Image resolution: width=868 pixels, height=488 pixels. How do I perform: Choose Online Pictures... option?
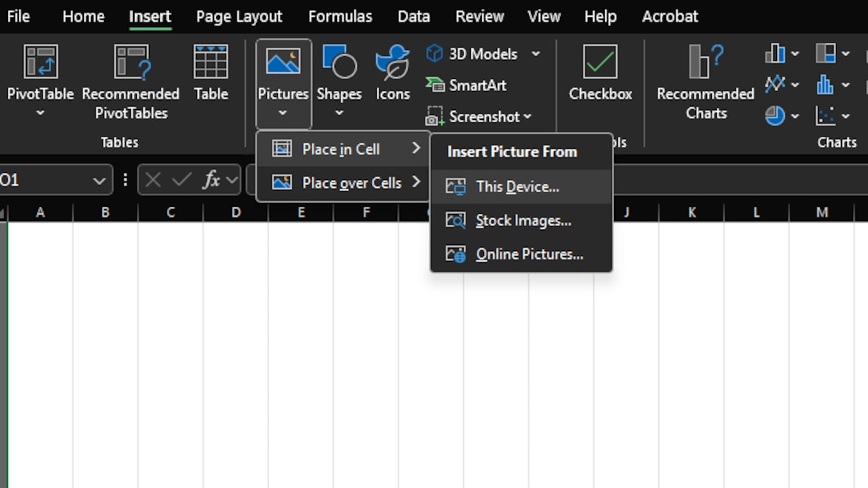522,254
